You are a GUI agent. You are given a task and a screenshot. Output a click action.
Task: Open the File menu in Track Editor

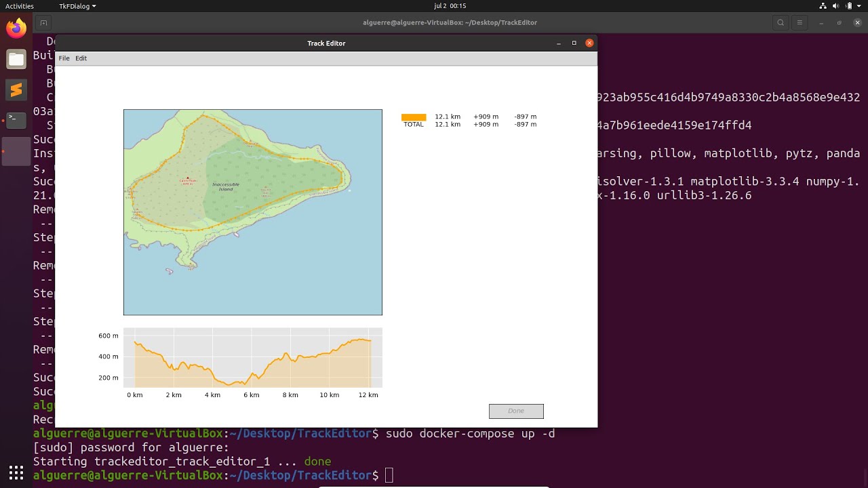[x=64, y=58]
